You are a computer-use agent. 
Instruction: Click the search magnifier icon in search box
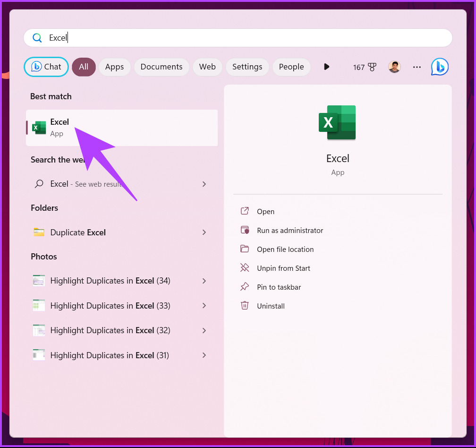[x=37, y=38]
